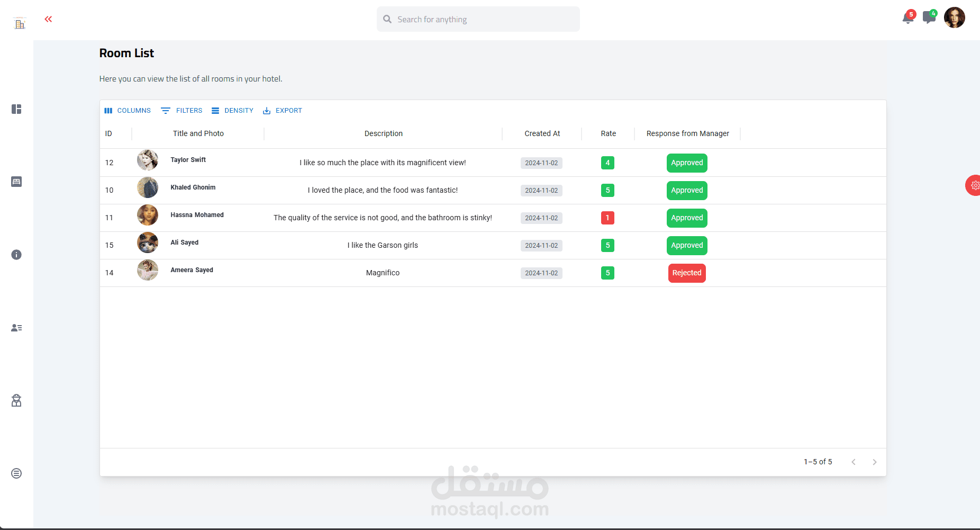Click the Approved badge for Ali Sayed

click(687, 246)
